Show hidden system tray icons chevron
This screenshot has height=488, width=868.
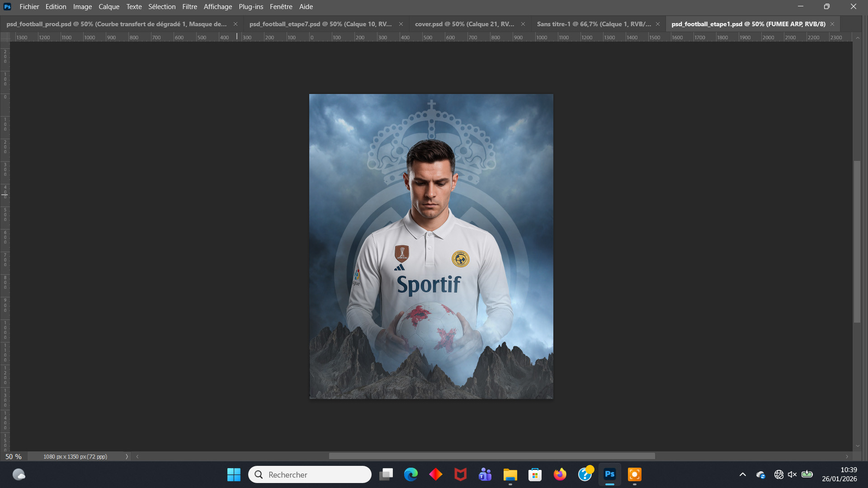coord(742,474)
